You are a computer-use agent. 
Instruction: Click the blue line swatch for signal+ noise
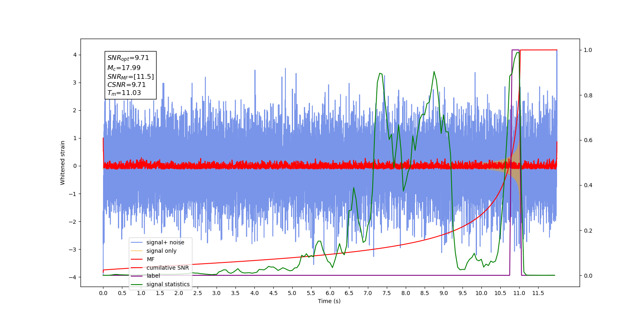pos(137,242)
